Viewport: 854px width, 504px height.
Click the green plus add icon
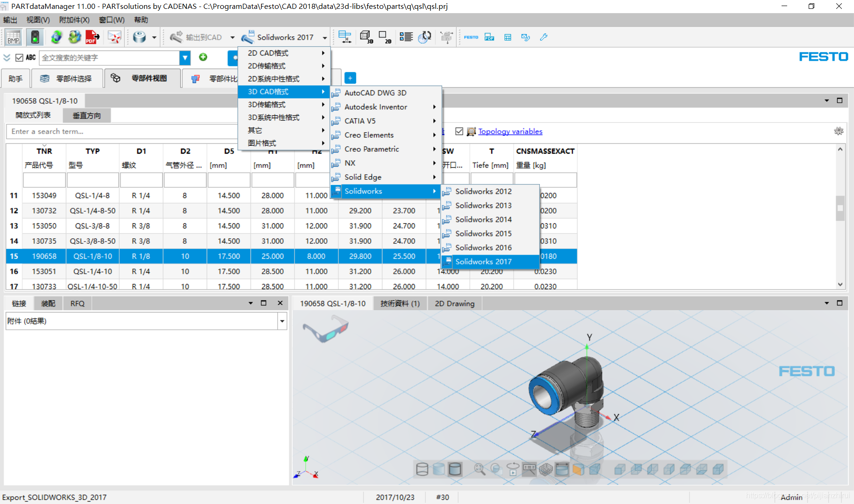tap(203, 57)
